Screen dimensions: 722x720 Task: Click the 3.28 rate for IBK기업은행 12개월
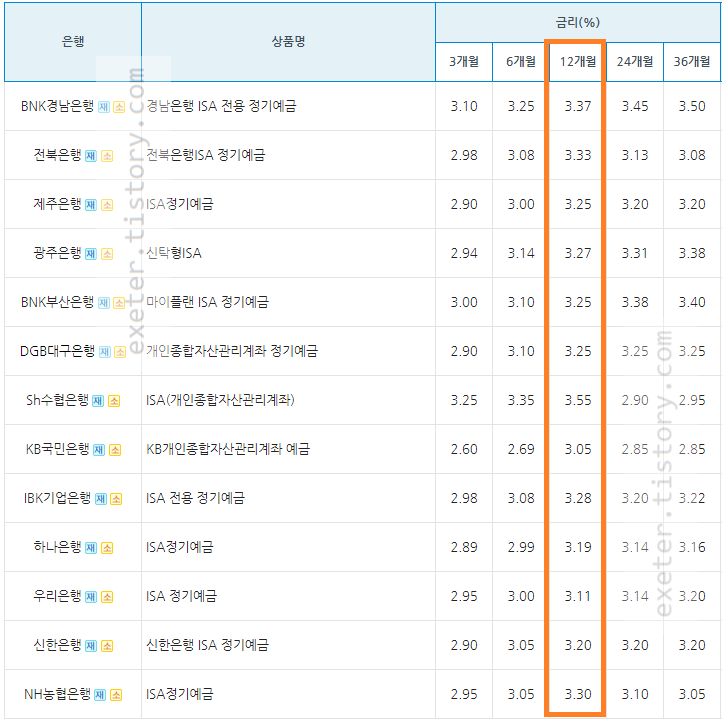578,498
